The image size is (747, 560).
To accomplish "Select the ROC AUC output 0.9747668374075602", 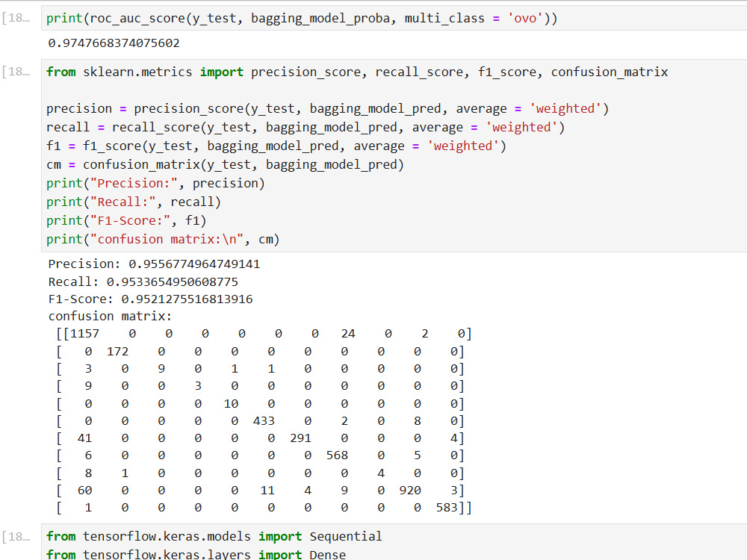I will point(114,43).
